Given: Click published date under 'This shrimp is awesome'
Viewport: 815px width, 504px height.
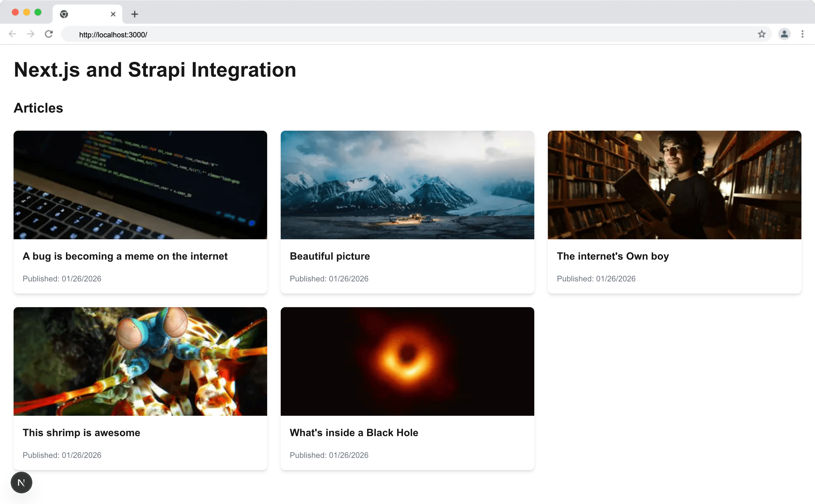Looking at the screenshot, I should 62,455.
